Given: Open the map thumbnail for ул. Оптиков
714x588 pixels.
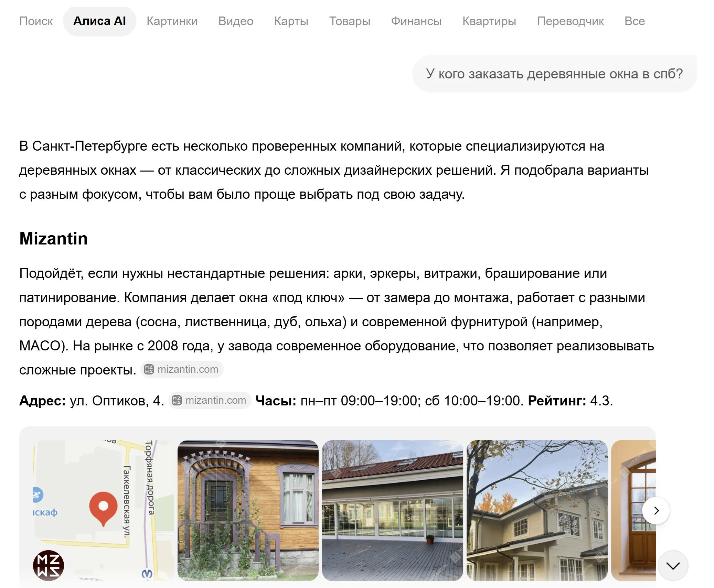Looking at the screenshot, I should [x=104, y=511].
